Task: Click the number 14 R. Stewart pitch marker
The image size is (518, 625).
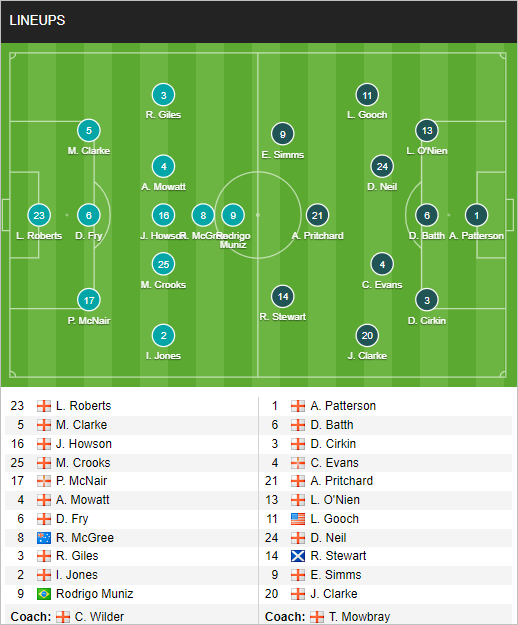Action: (283, 296)
